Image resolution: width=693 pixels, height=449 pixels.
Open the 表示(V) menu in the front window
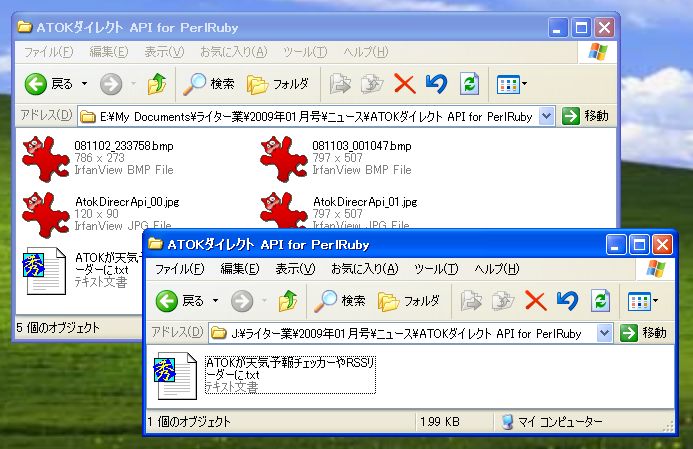pyautogui.click(x=295, y=269)
